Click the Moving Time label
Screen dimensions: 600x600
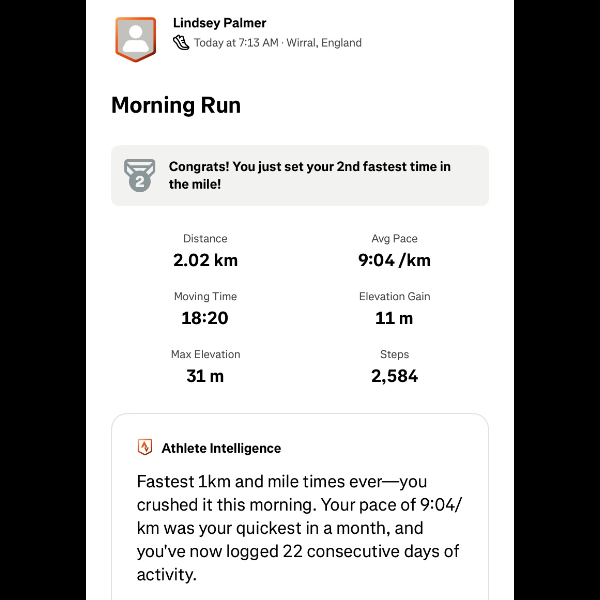click(x=205, y=297)
